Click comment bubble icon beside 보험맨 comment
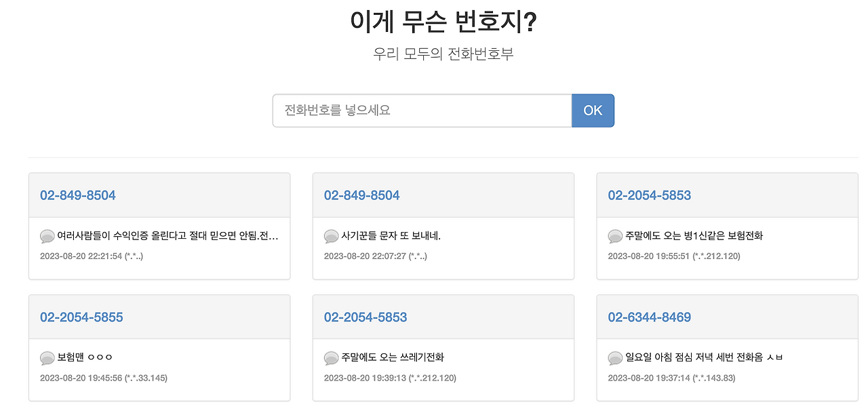Screen dimensions: 868x409 coord(47,358)
